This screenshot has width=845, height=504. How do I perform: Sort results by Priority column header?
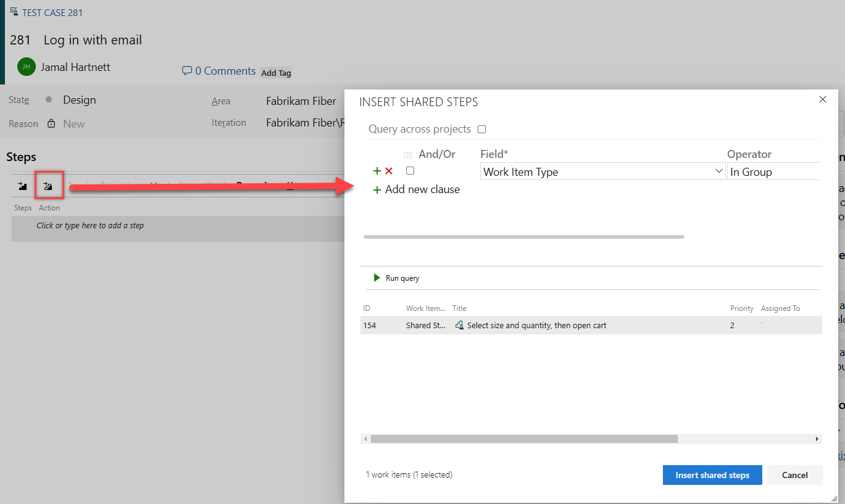tap(742, 308)
